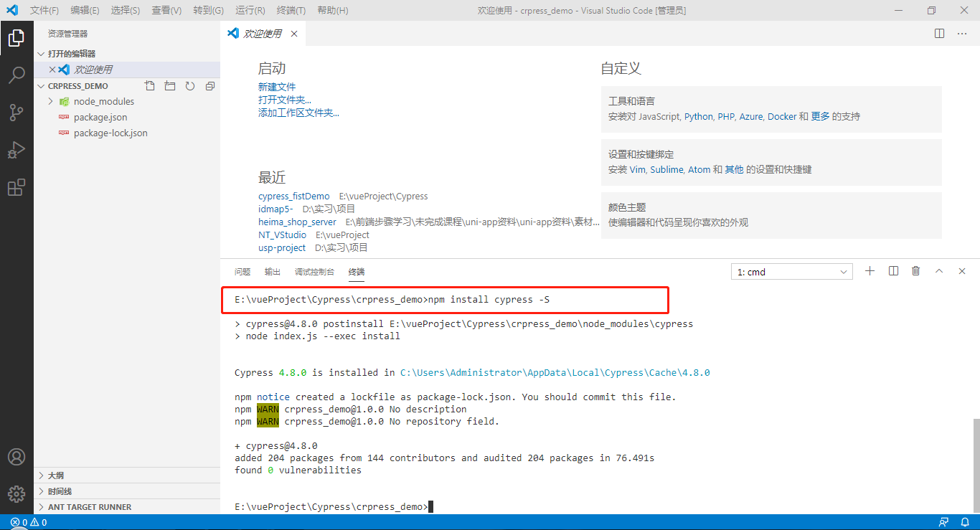Open the 1: cmd terminal selector dropdown

click(791, 272)
